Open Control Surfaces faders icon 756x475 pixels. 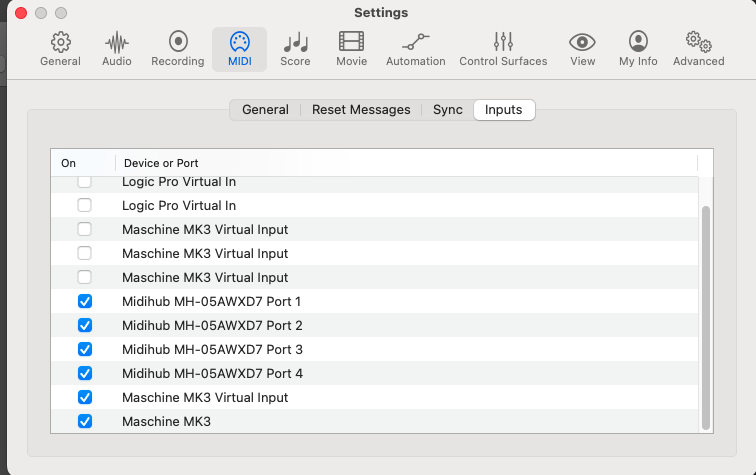[x=503, y=48]
